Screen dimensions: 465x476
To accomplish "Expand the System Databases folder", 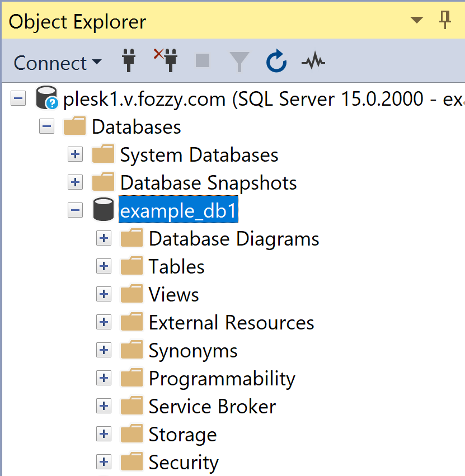I will (x=76, y=154).
